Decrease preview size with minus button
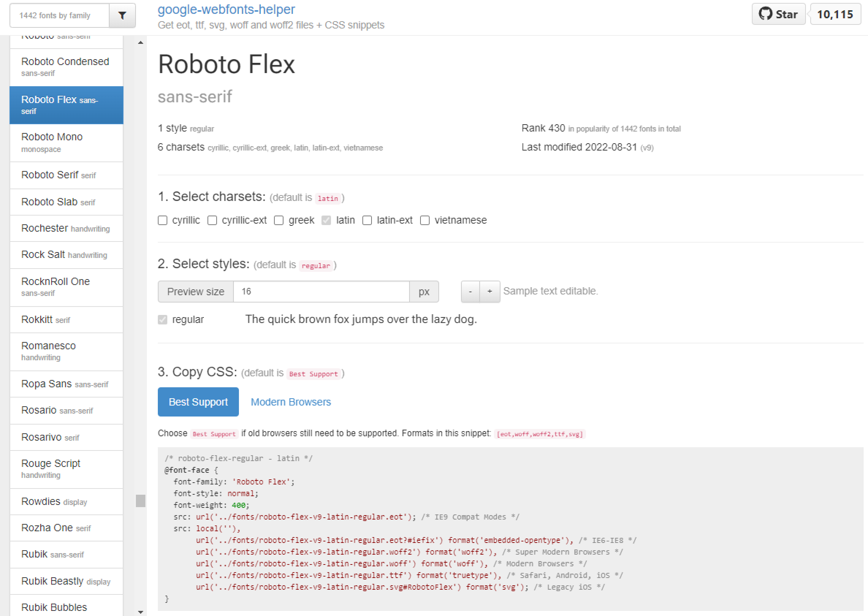868x616 pixels. point(470,291)
